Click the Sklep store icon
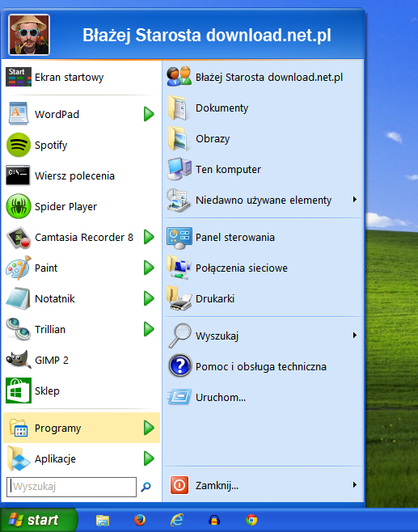This screenshot has height=532, width=418. (19, 391)
